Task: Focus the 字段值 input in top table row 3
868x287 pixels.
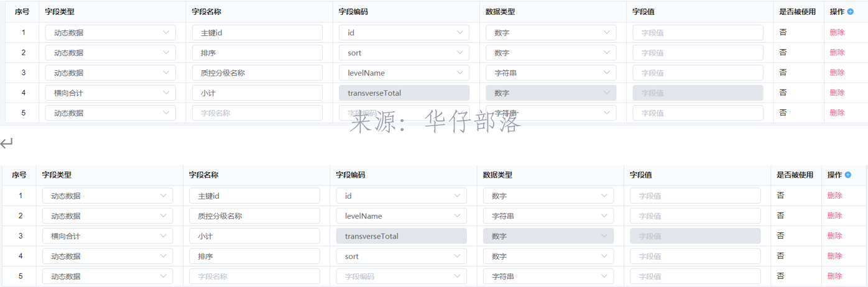Action: pos(698,73)
